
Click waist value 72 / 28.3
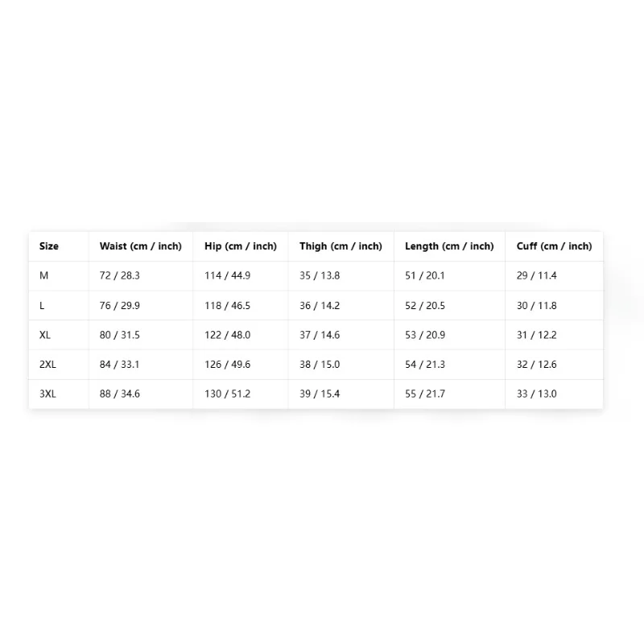click(119, 275)
